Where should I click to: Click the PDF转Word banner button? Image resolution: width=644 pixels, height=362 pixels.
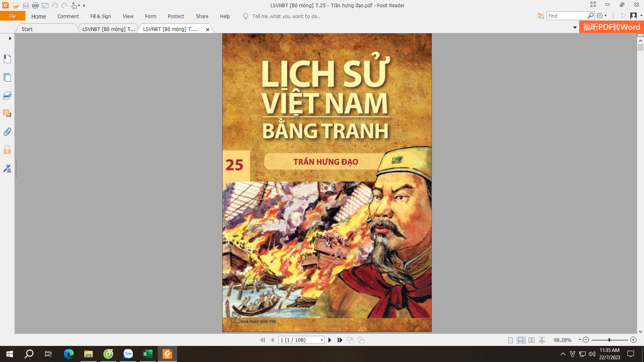tap(611, 27)
